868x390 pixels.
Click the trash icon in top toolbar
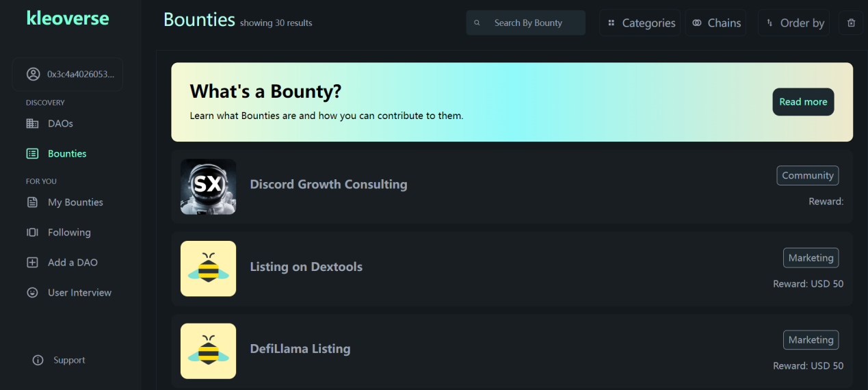point(851,23)
